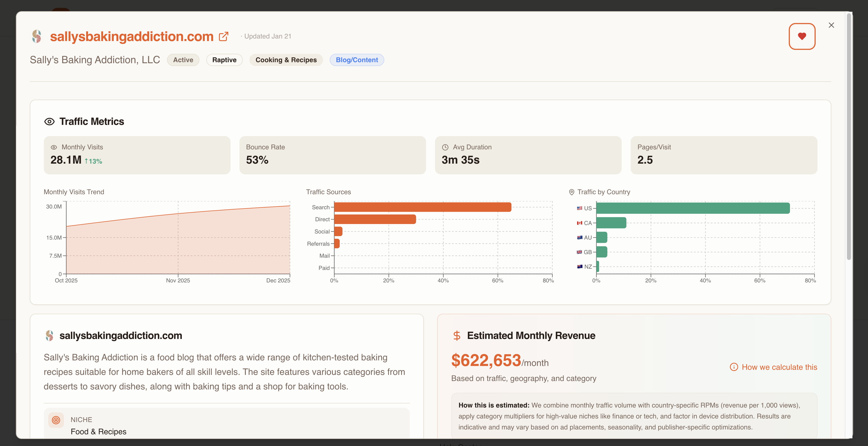Screen dimensions: 868x446
Task: Click the 30.0M y-axis label
Action: (54, 206)
